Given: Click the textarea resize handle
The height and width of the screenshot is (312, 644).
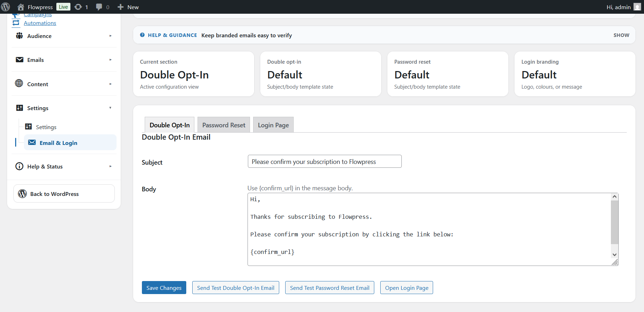Looking at the screenshot, I should pyautogui.click(x=615, y=262).
